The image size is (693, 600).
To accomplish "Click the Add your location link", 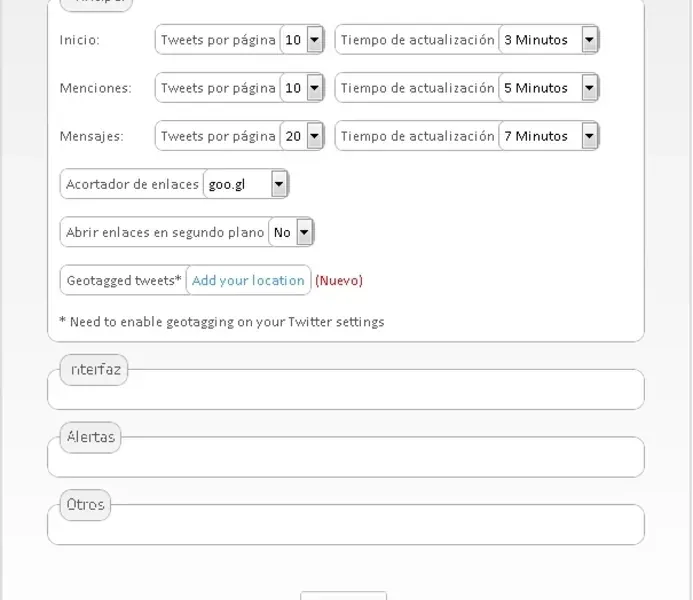I will [248, 281].
